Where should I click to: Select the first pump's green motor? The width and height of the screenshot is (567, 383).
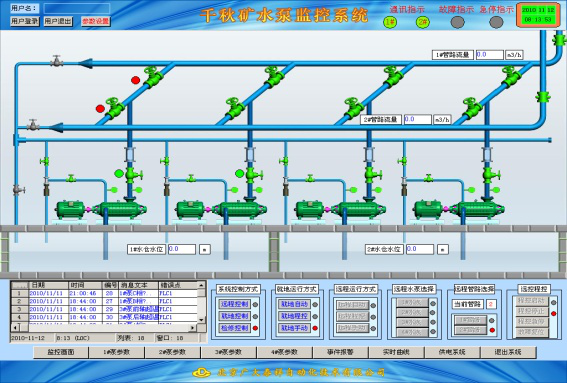pyautogui.click(x=71, y=209)
